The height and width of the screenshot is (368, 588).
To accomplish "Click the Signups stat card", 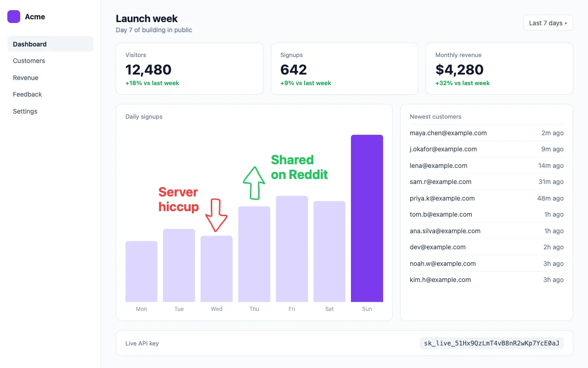I will [x=345, y=69].
